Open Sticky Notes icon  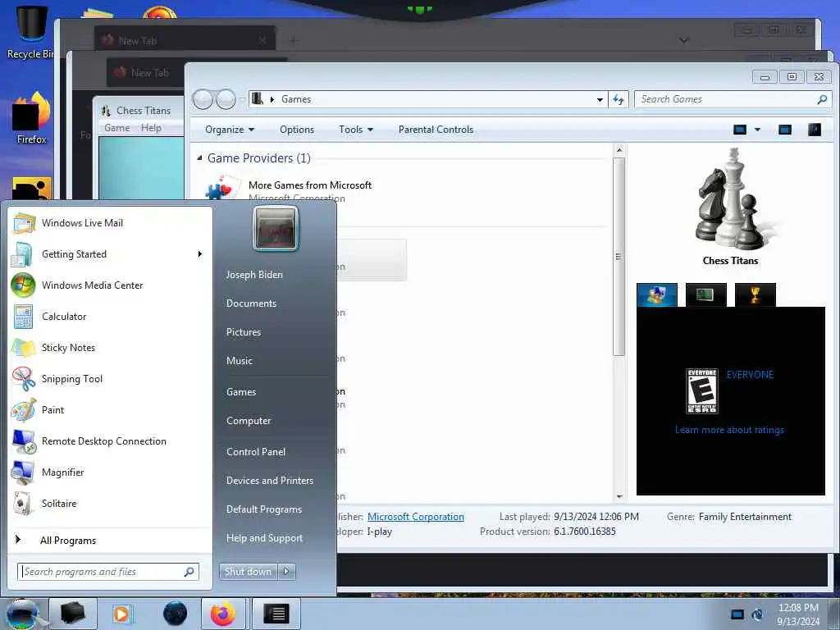[x=23, y=348]
